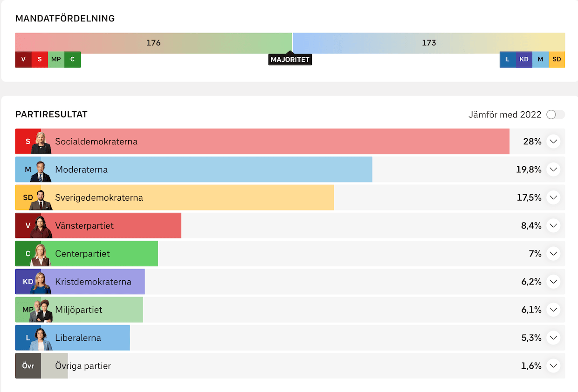578x392 pixels.
Task: Expand Kristdemokraterna details chevron
Action: tap(553, 282)
